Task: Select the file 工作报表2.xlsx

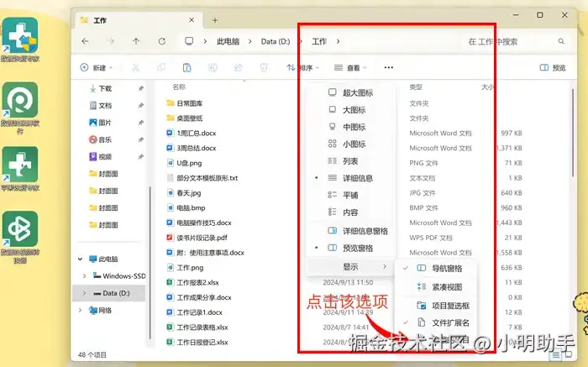Action: (192, 282)
